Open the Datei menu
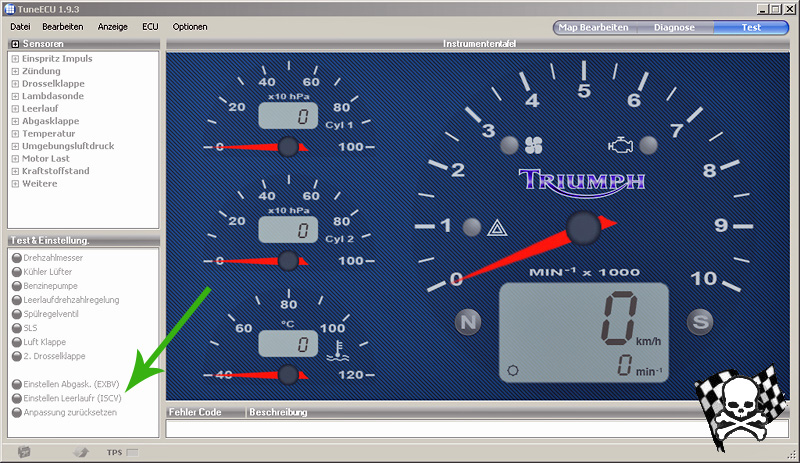This screenshot has width=800, height=463. (x=20, y=27)
